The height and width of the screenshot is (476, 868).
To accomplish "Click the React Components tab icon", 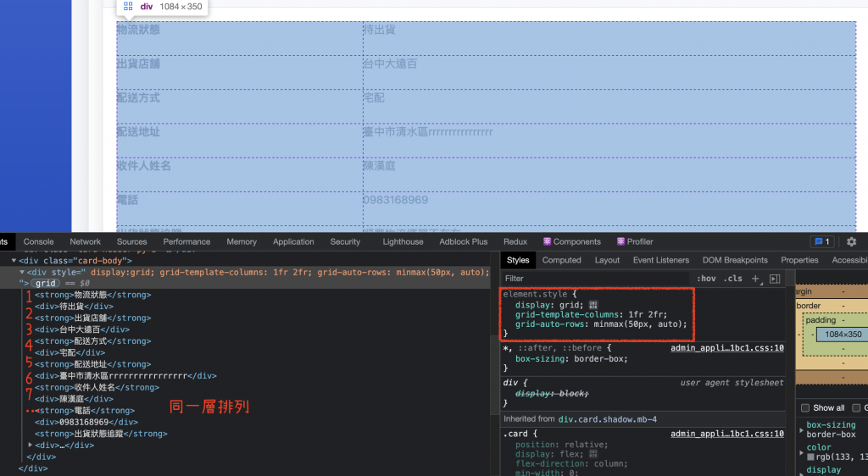I will (x=547, y=241).
